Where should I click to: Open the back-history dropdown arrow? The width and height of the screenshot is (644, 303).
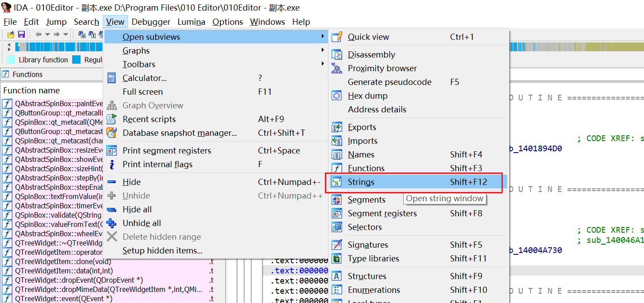click(x=47, y=35)
